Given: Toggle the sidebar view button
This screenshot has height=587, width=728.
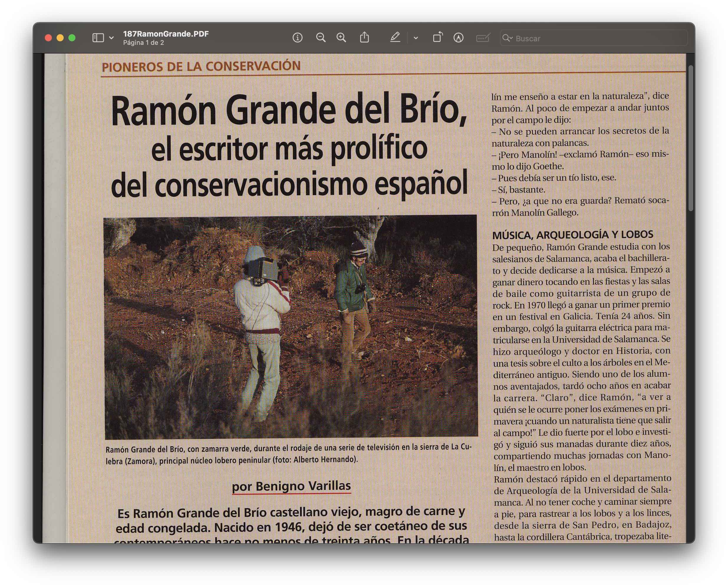Looking at the screenshot, I should (x=98, y=37).
